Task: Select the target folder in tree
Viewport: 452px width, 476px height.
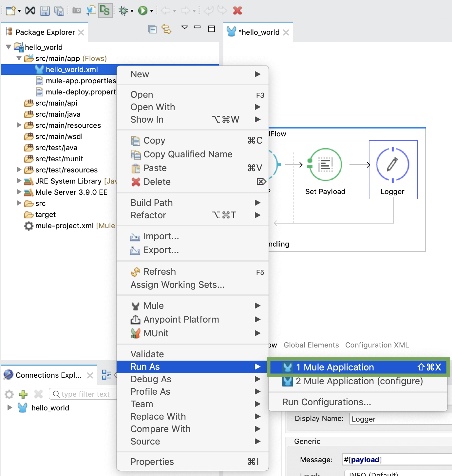Action: click(x=40, y=214)
